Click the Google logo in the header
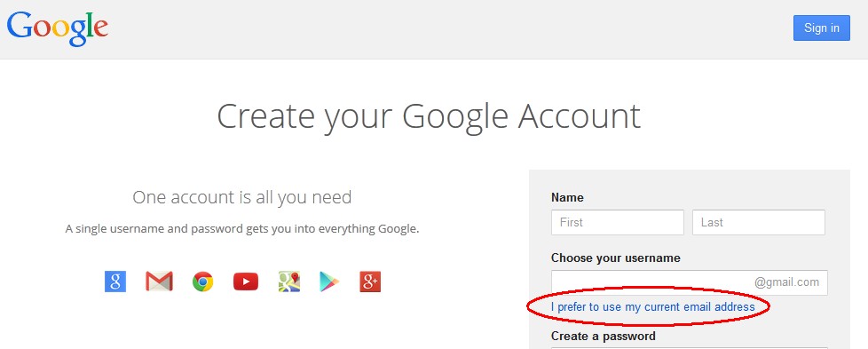 (x=58, y=28)
